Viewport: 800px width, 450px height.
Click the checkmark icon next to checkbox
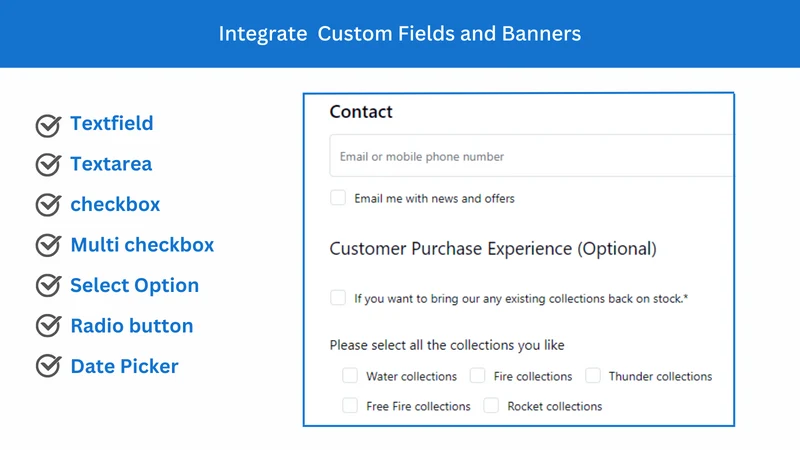tap(48, 205)
